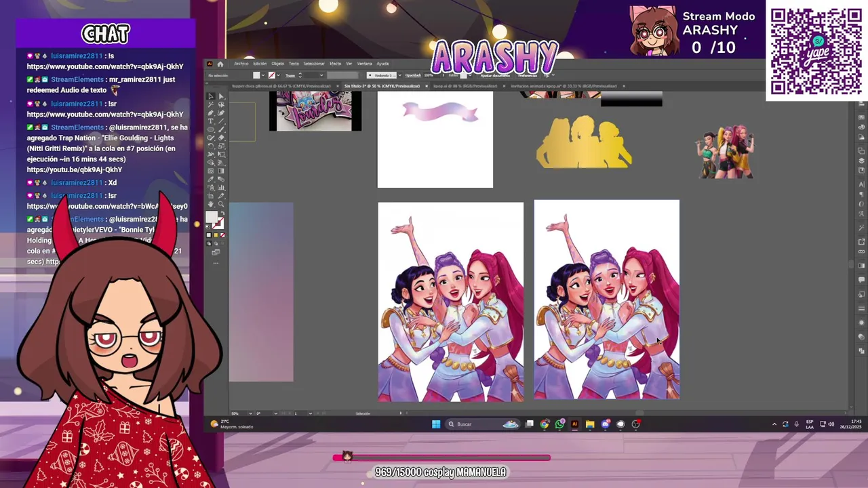Select the Shaper pencil tool

click(x=211, y=138)
